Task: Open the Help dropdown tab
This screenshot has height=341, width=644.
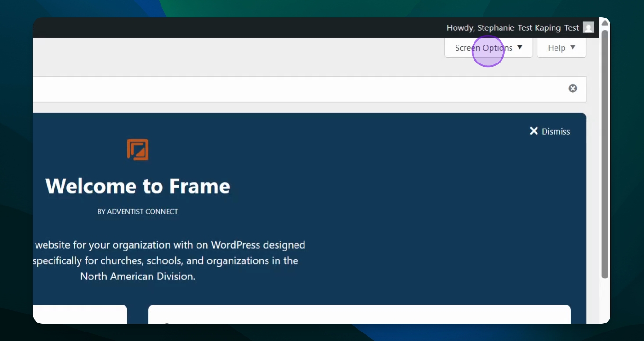Action: click(x=562, y=48)
